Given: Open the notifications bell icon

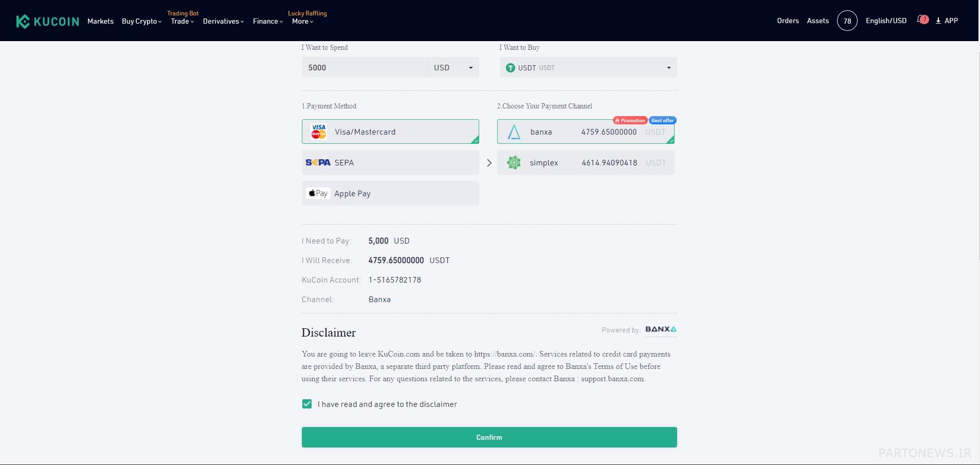Looking at the screenshot, I should click(x=922, y=21).
